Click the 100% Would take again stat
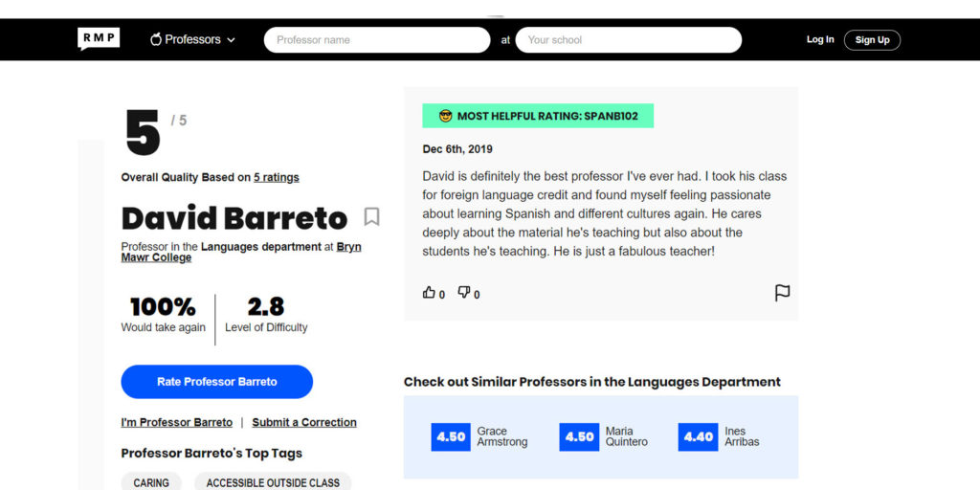 (x=163, y=315)
